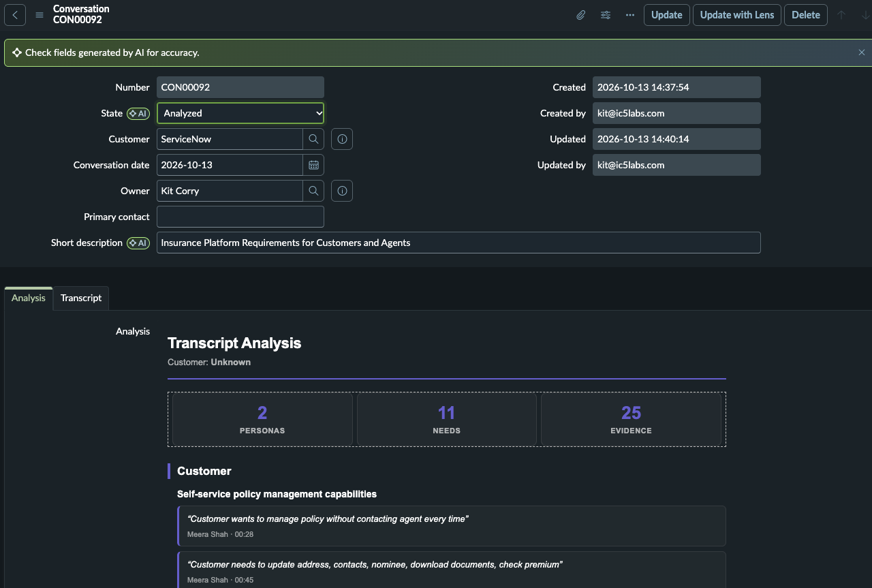Click the Created timestamp field
872x588 pixels.
(676, 87)
